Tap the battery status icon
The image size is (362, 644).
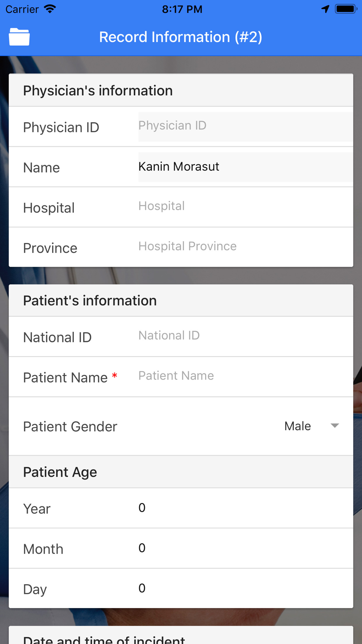coord(346,9)
